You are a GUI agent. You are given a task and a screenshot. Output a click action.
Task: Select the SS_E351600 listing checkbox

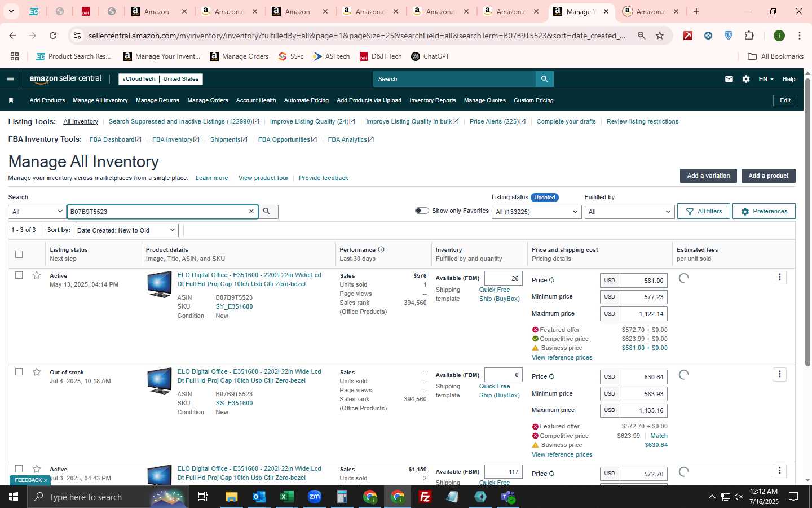(19, 372)
